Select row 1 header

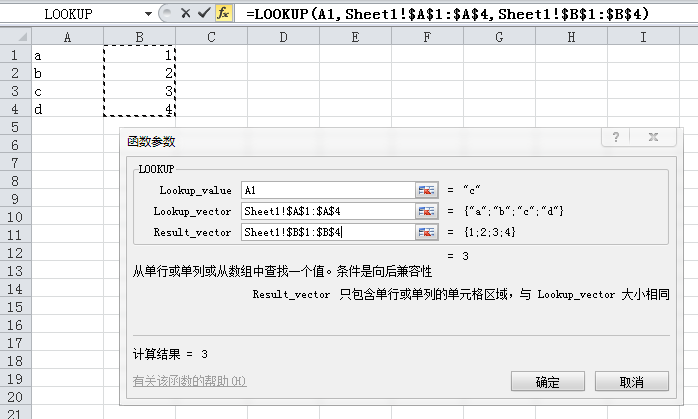16,55
